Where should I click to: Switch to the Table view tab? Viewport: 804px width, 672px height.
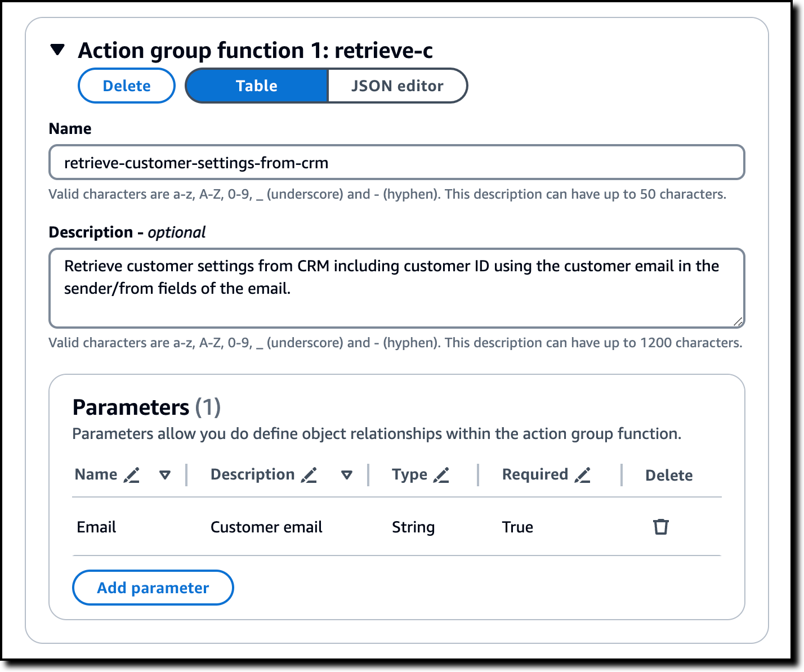257,86
